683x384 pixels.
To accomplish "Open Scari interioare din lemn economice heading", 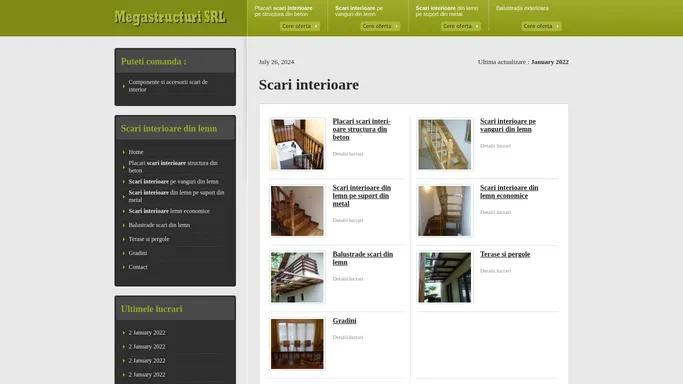I will (x=509, y=192).
